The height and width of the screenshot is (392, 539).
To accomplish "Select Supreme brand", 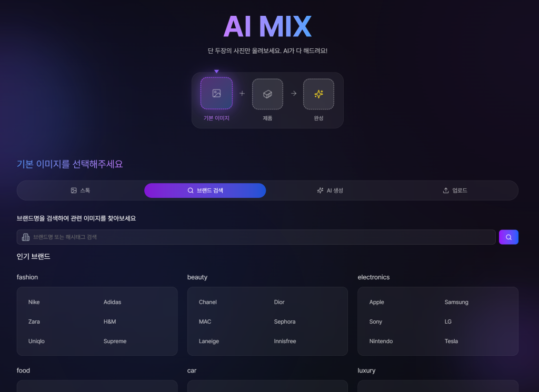I will tap(115, 341).
